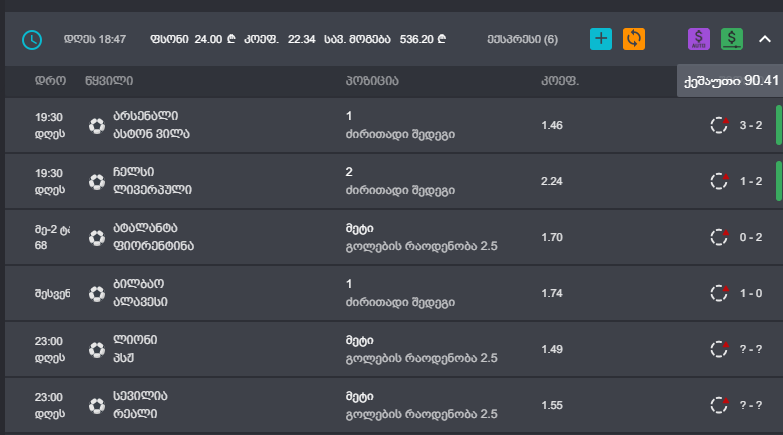
Task: Click გოლების რაოდენობა 2.5 in ატალანტა row
Action: pos(421,246)
